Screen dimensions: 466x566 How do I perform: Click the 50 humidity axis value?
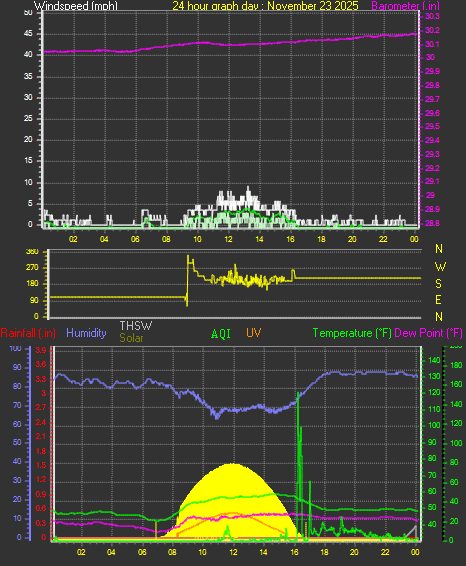[17, 443]
